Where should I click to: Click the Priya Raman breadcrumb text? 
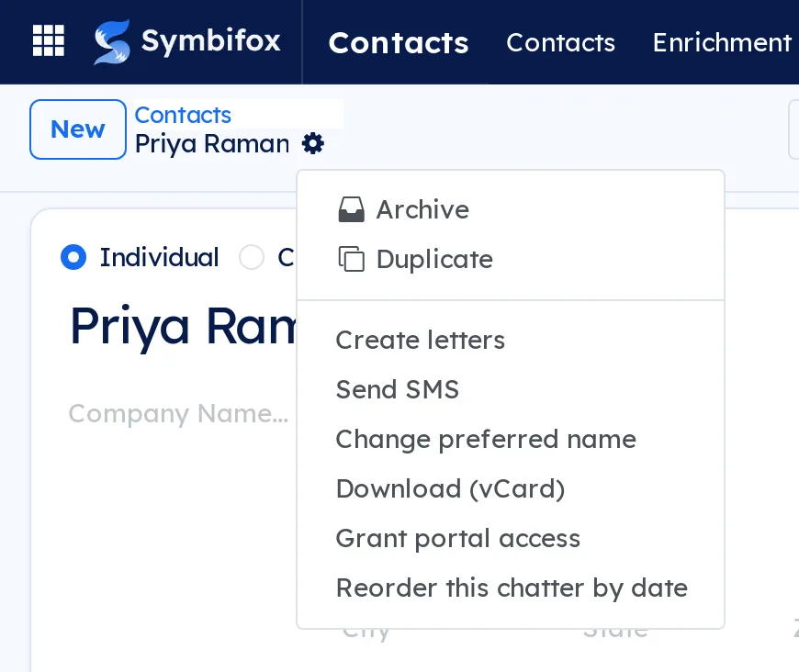[212, 144]
